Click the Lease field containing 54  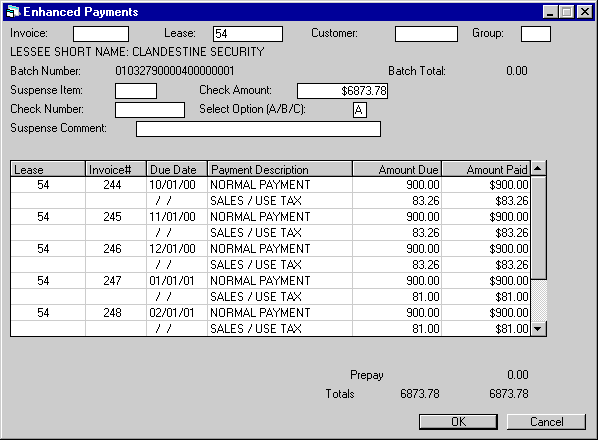click(248, 34)
